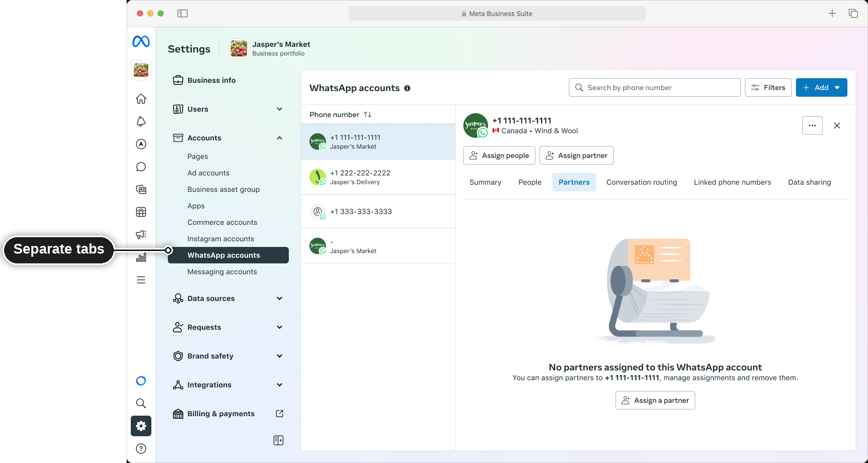Open the Ads megaphone icon
Image resolution: width=868 pixels, height=463 pixels.
pyautogui.click(x=141, y=235)
